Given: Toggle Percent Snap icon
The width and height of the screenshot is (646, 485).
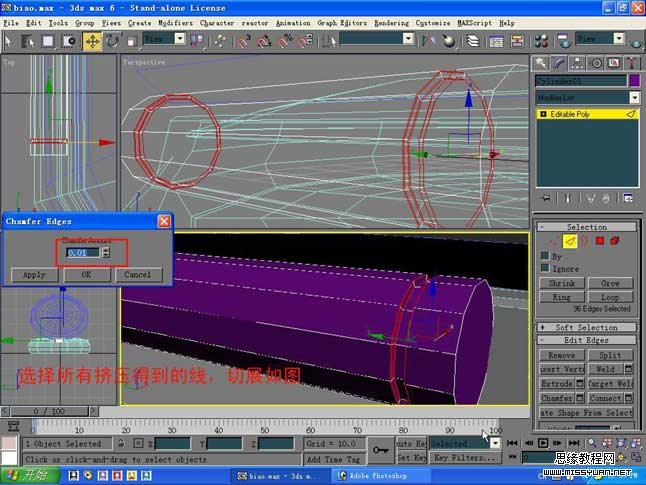Looking at the screenshot, I should (x=285, y=41).
